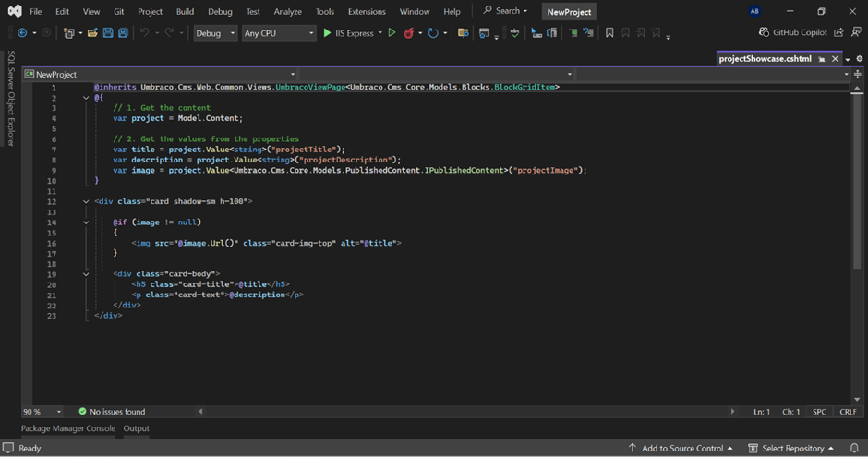868x457 pixels.
Task: Click the Hot Reload flame icon
Action: point(409,33)
